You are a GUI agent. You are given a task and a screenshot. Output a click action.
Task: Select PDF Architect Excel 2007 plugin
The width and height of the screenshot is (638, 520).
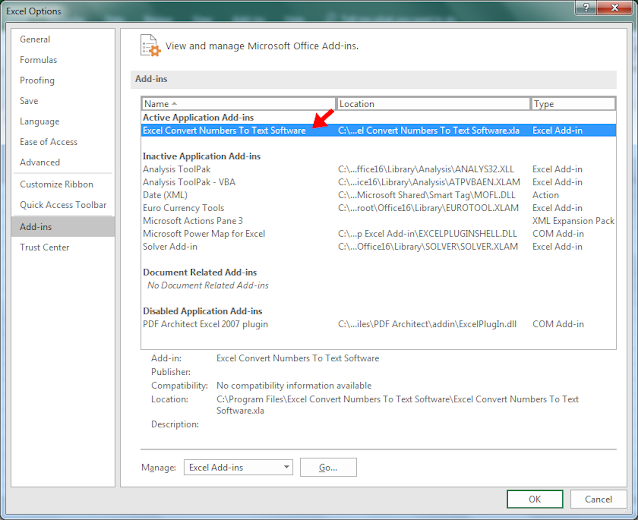coord(378,324)
